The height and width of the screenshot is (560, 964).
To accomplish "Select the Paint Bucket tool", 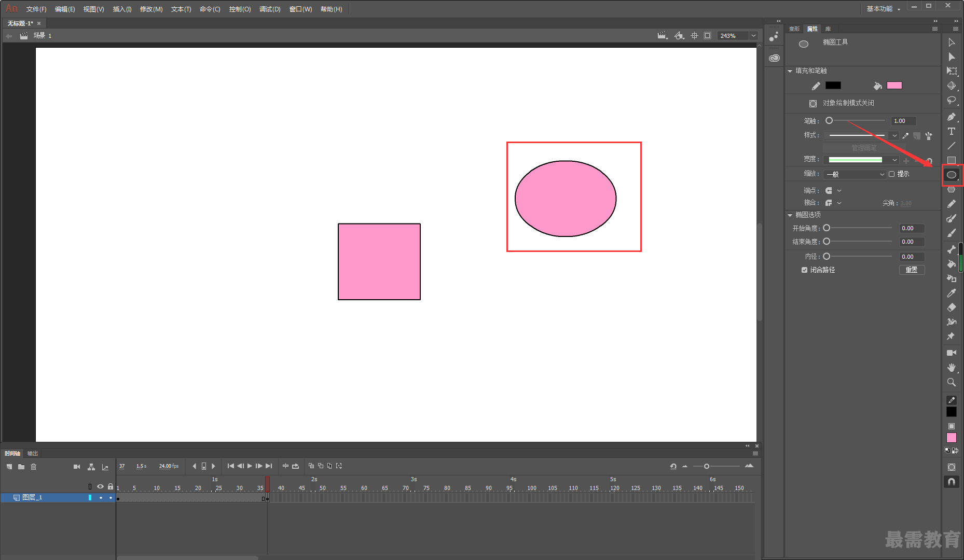I will 951,264.
